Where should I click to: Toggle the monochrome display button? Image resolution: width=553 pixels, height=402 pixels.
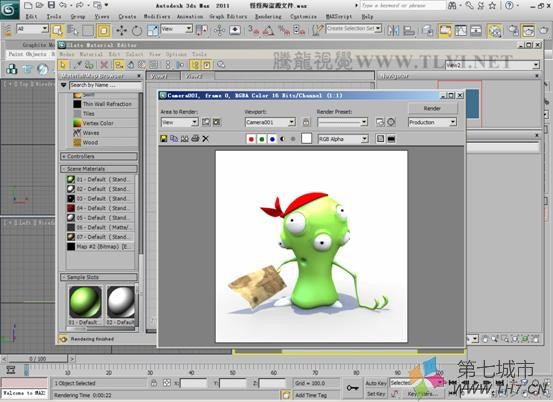[293, 139]
